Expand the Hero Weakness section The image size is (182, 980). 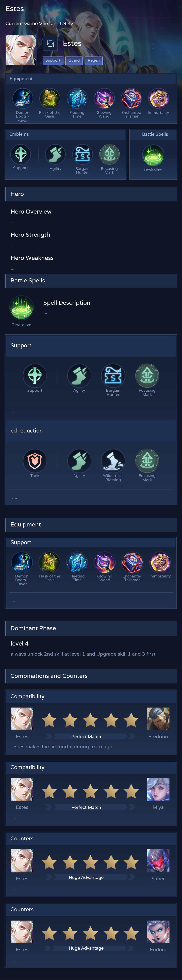(x=32, y=258)
